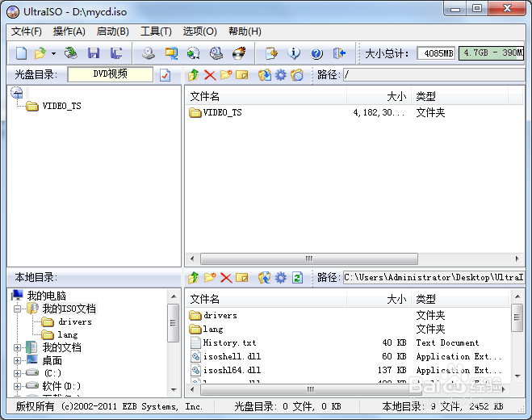Viewport: 532px width, 420px height.
Task: Click the local path field C:\Users\Administrator
Action: coord(434,278)
